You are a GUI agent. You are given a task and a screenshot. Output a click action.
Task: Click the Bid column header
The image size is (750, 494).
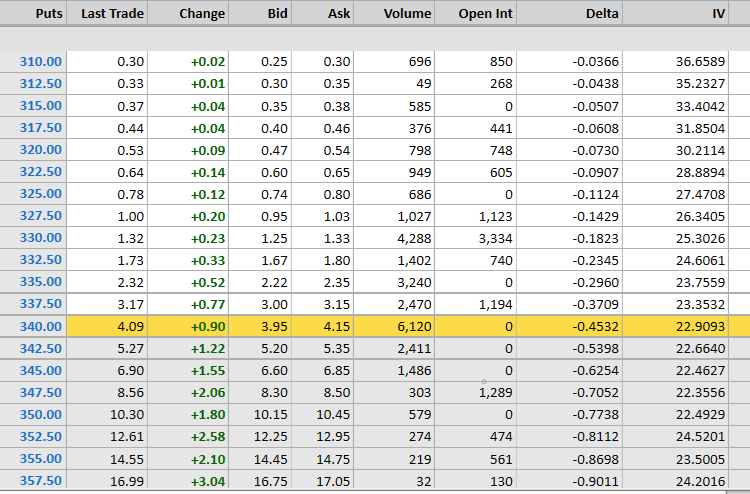277,13
